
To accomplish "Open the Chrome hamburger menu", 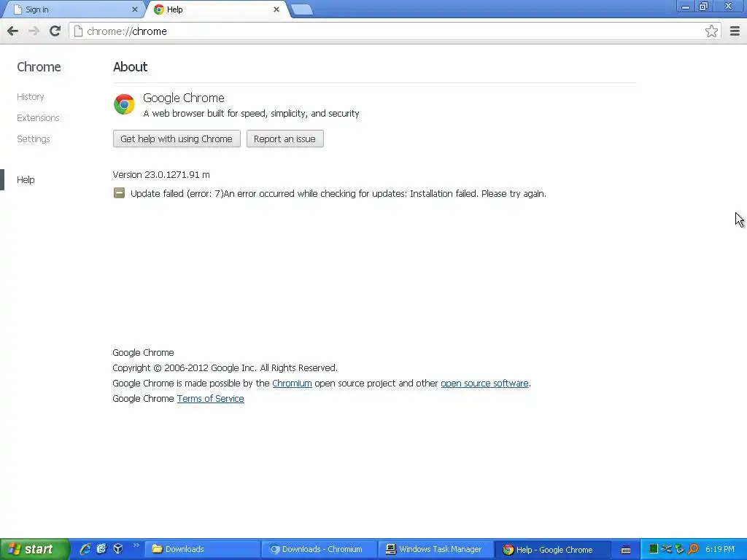I will [735, 31].
